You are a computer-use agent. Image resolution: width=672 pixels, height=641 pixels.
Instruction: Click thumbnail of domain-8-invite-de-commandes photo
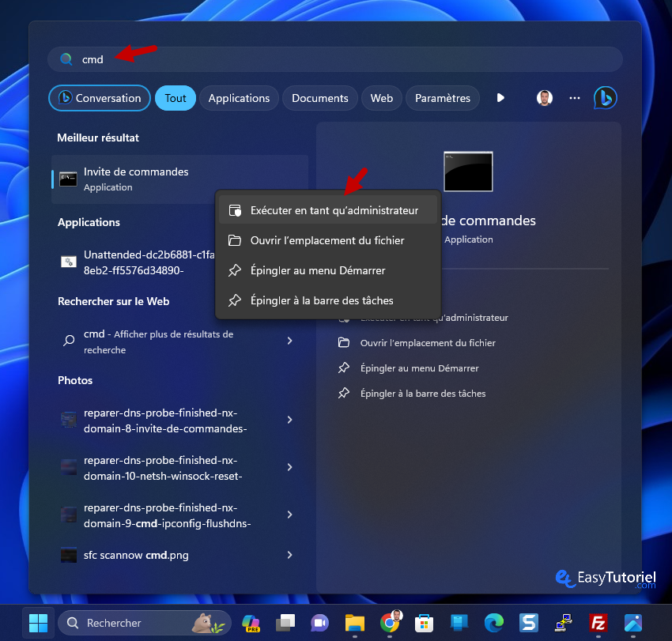tap(69, 420)
